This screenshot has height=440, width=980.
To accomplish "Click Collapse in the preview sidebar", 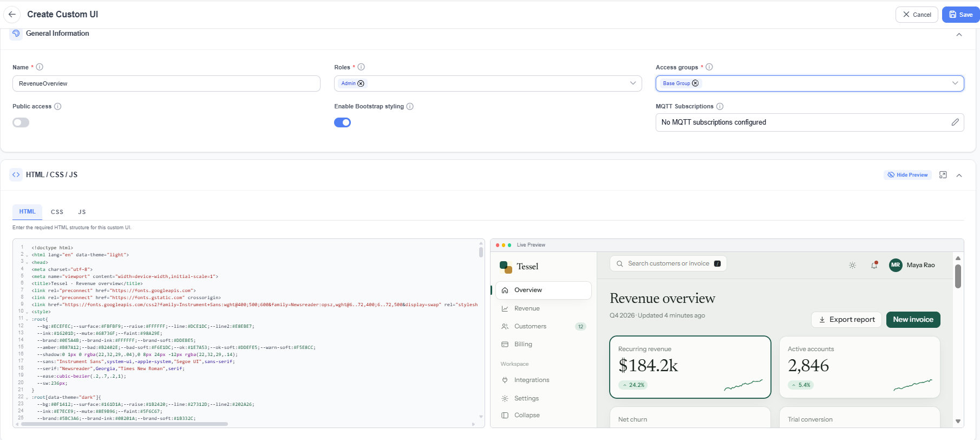I will [543, 415].
